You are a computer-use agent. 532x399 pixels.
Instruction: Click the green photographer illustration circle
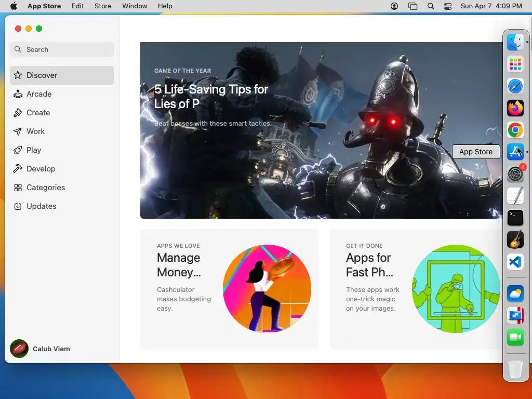pyautogui.click(x=456, y=289)
